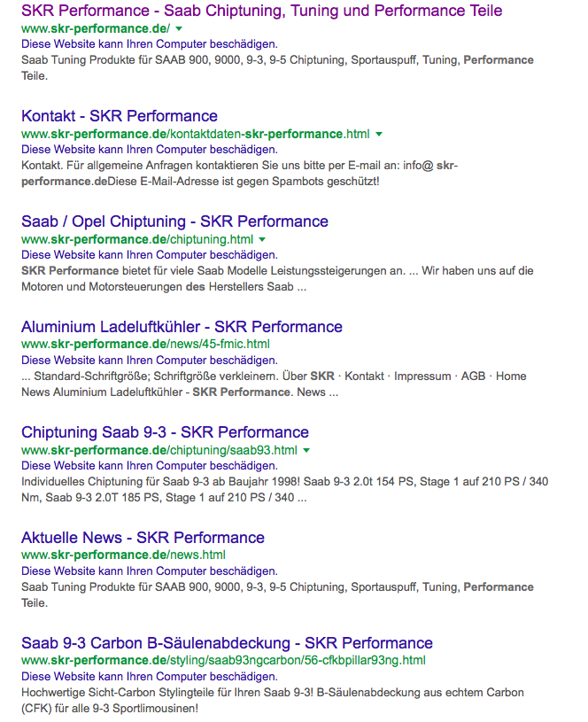Click the warning link below the chiptuning.html URL

pyautogui.click(x=150, y=255)
